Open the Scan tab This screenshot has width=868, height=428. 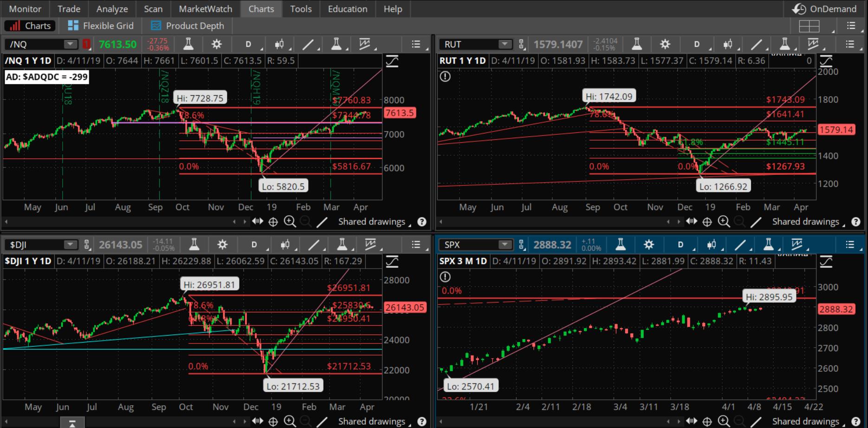click(153, 9)
